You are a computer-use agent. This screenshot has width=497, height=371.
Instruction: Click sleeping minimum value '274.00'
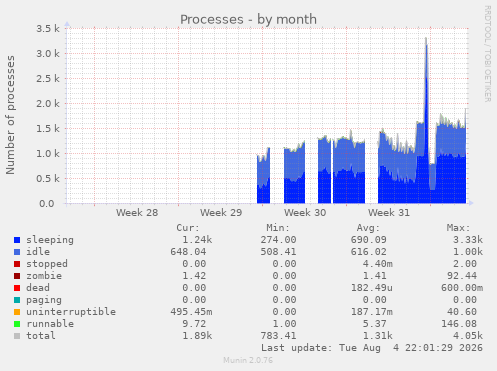coord(278,240)
